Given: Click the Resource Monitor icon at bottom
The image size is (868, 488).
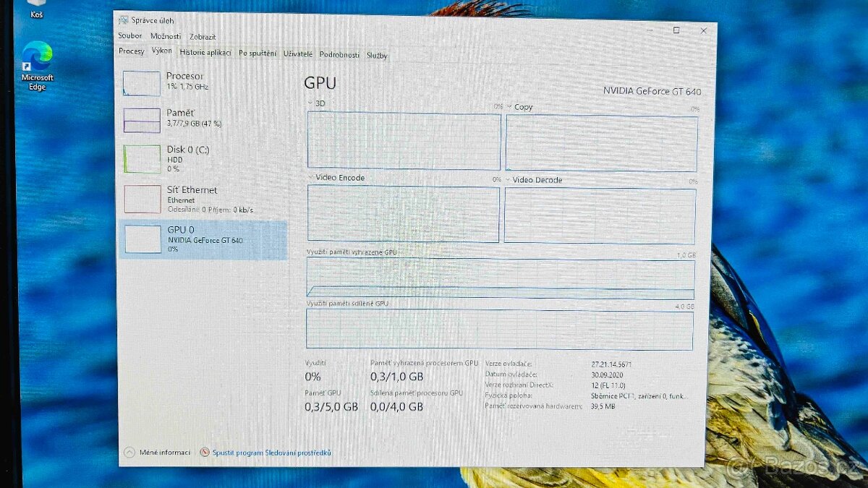Looking at the screenshot, I should point(205,452).
